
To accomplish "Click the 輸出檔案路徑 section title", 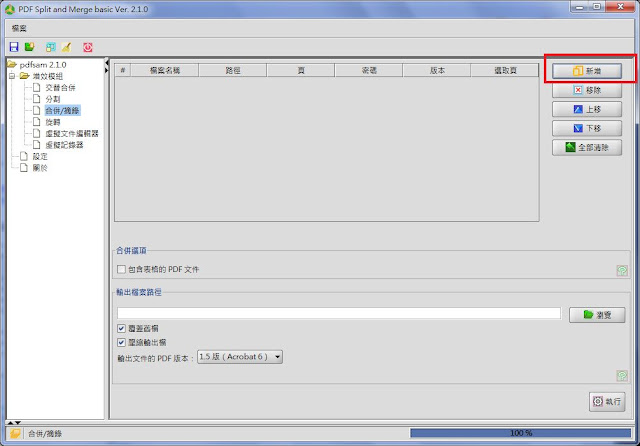I will point(139,292).
